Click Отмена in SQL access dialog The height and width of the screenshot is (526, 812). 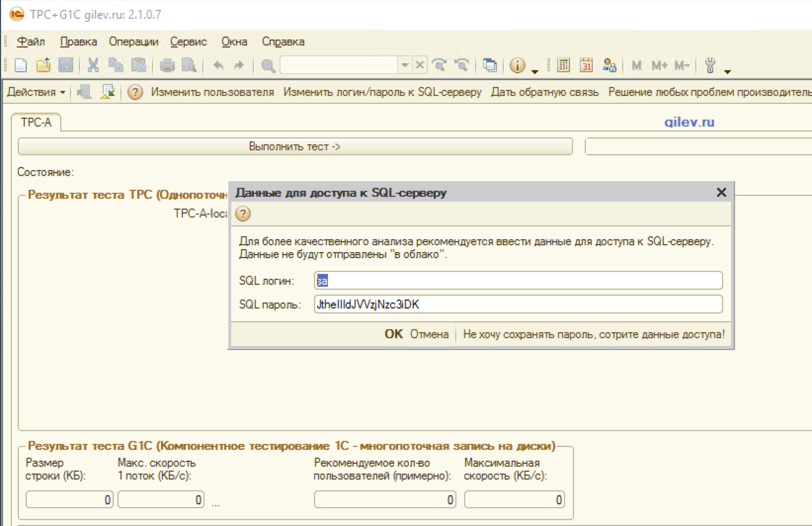[x=429, y=335]
